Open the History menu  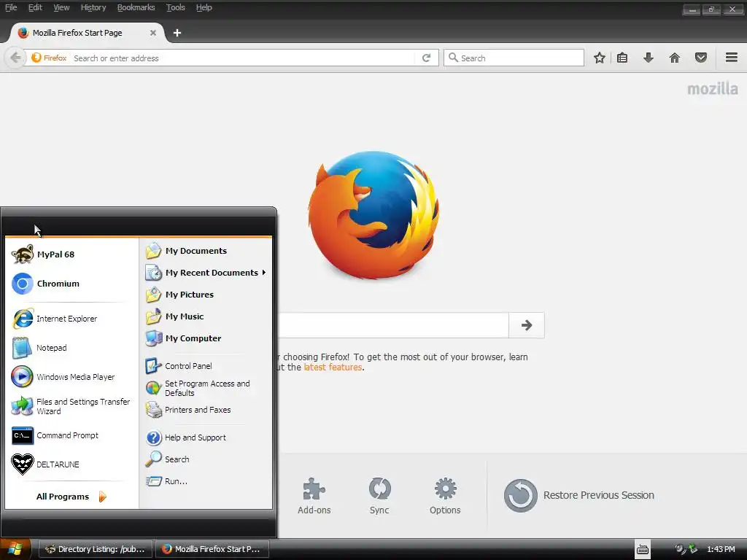[93, 7]
